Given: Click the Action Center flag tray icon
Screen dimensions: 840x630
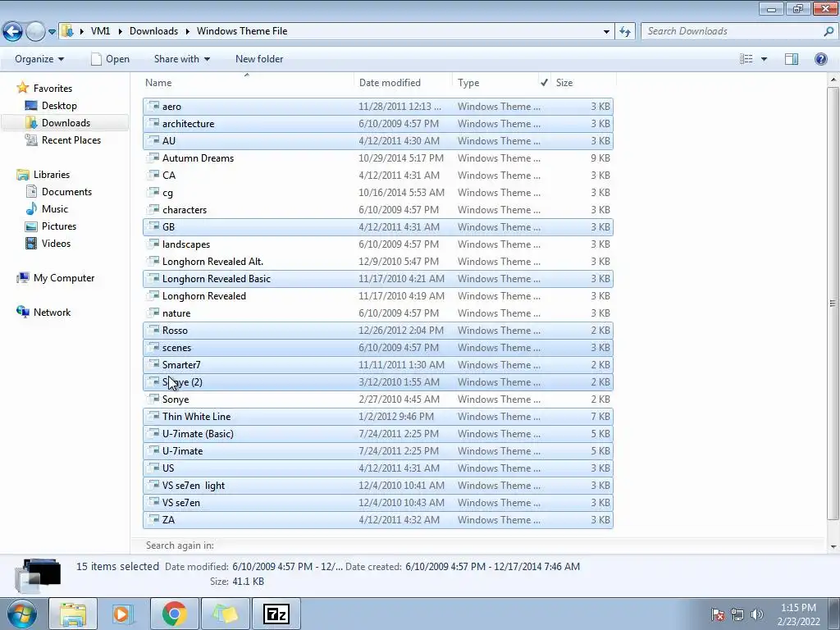Looking at the screenshot, I should coord(718,614).
